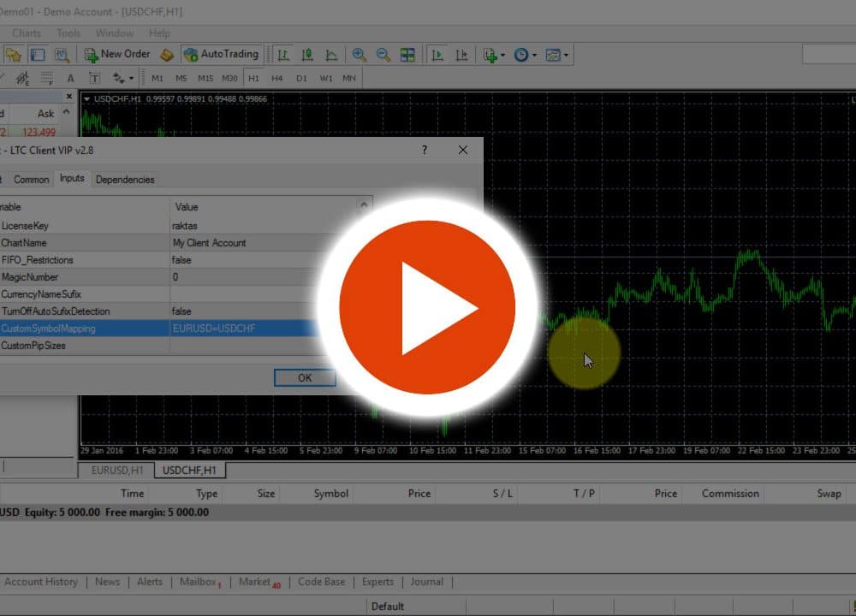Open the Window menu

[115, 33]
